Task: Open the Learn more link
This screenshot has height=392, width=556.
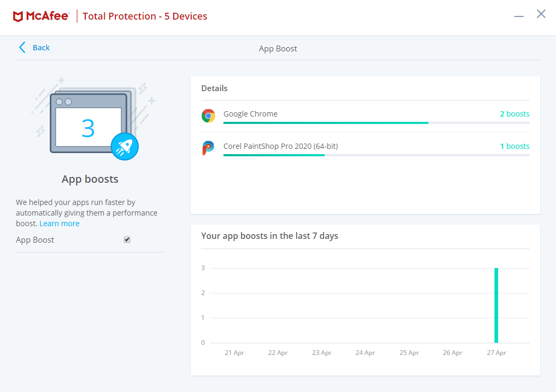Action: (59, 224)
